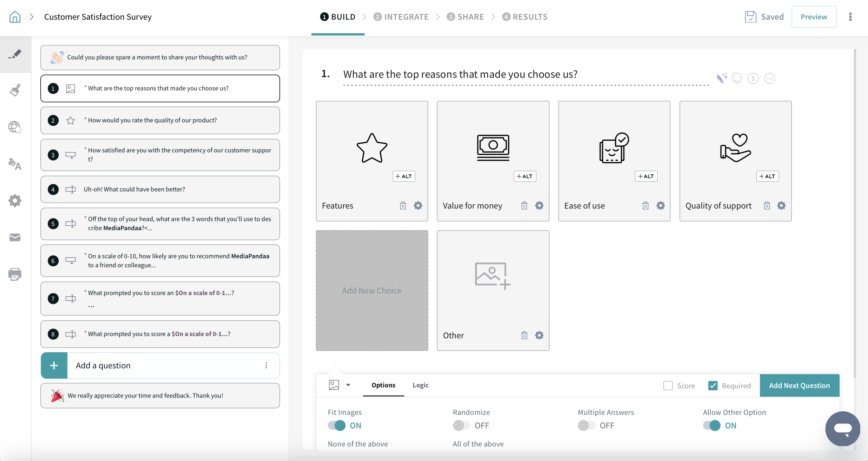Open settings gear for Value for money
Screen dimensions: 868x461
539,205
